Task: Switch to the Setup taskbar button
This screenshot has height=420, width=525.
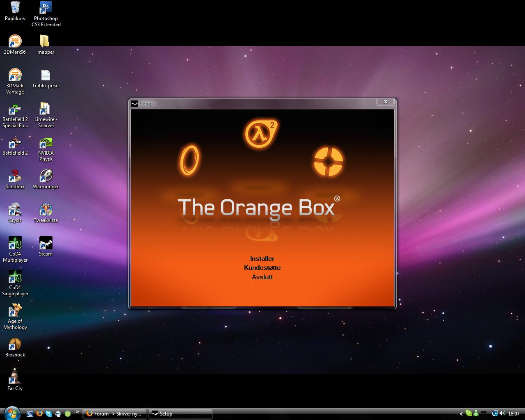Action: click(180, 414)
